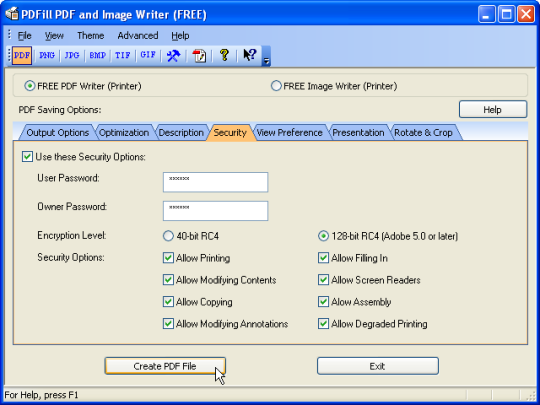Click the toolbar drag handle grip

tap(9, 55)
